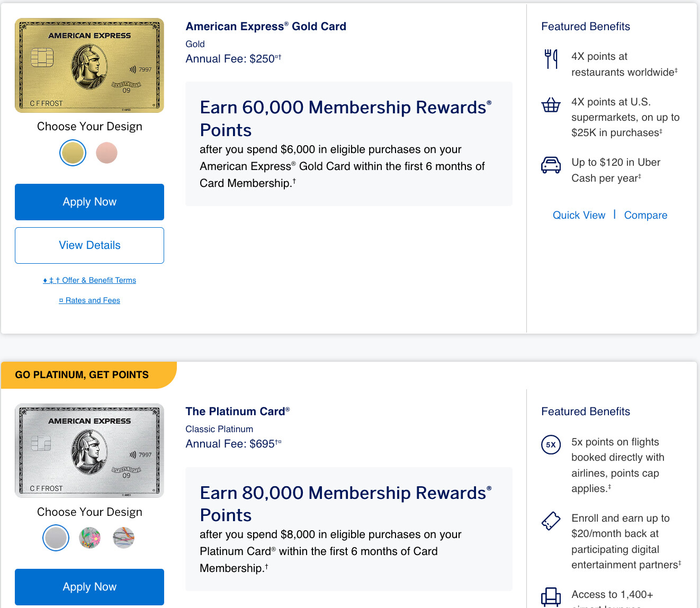Pick the third abstract Platinum card design
Viewport: 700px width, 608px height.
(x=123, y=538)
